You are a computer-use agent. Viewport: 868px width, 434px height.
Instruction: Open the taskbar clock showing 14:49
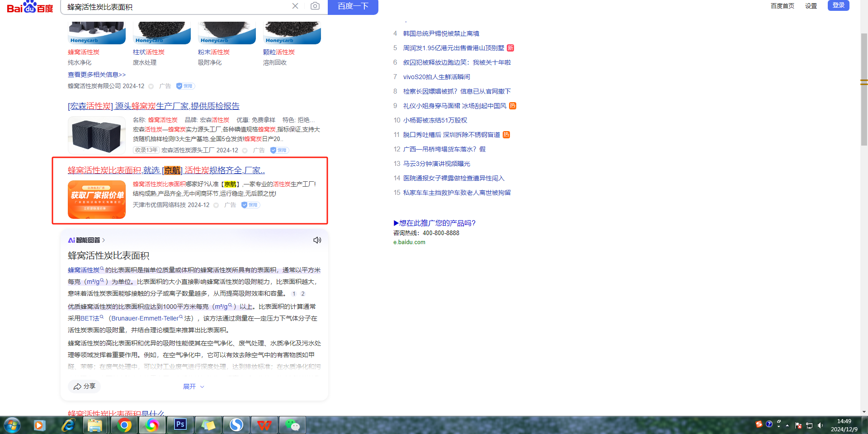pos(844,425)
